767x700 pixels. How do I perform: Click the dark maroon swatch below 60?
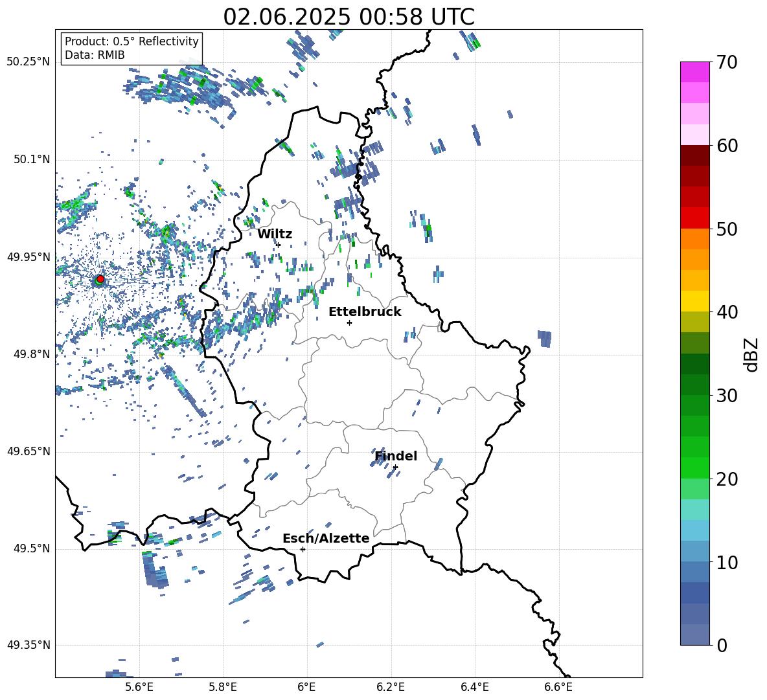click(x=694, y=155)
